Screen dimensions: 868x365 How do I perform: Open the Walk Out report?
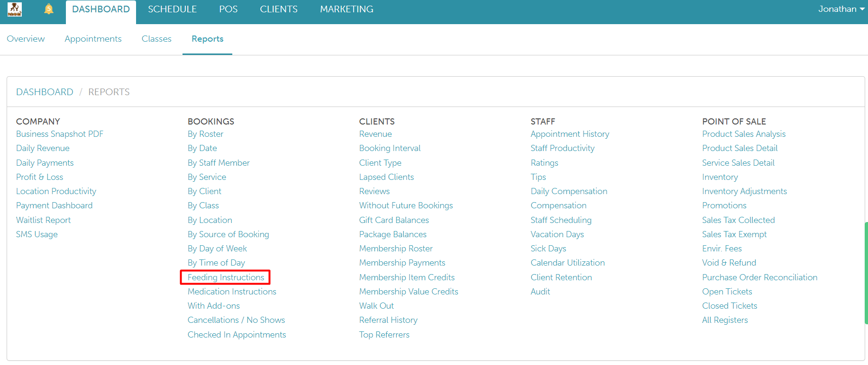click(376, 306)
